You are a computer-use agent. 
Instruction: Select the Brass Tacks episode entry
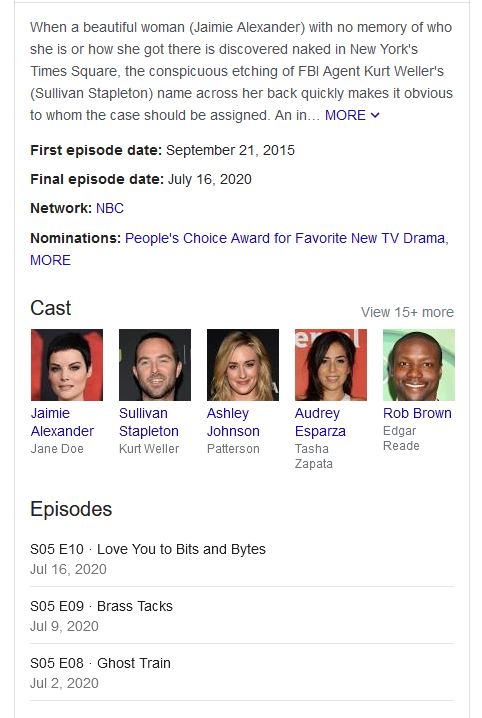tap(242, 615)
